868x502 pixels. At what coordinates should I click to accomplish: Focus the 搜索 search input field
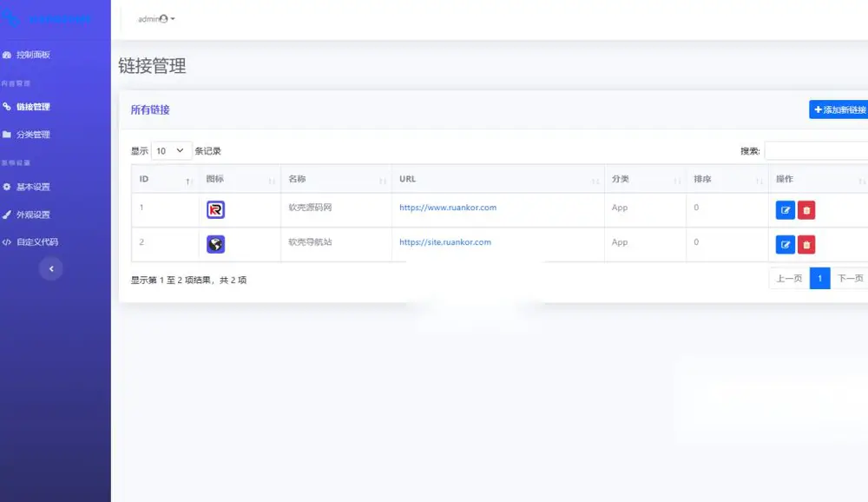(x=817, y=151)
